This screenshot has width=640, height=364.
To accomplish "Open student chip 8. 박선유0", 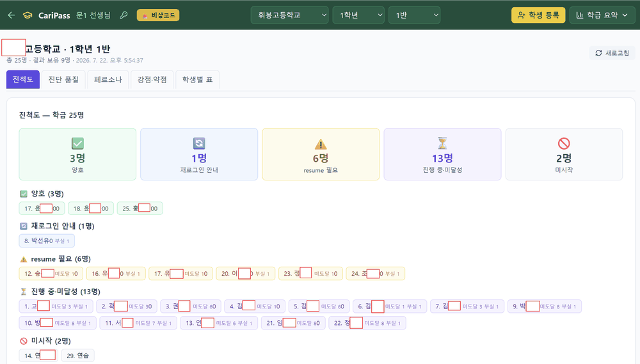I will (x=47, y=241).
